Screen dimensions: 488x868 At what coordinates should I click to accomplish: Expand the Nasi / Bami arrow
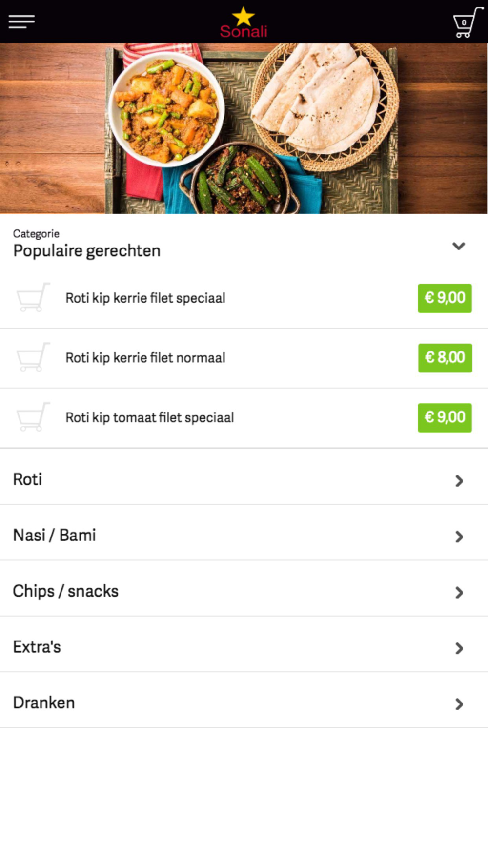click(459, 537)
